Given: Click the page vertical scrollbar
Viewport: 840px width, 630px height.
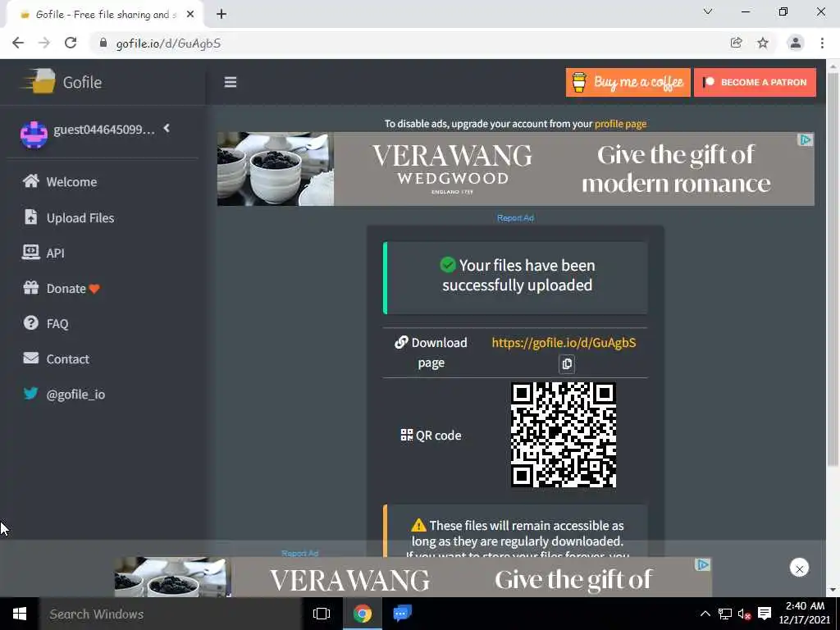Looking at the screenshot, I should point(833,271).
